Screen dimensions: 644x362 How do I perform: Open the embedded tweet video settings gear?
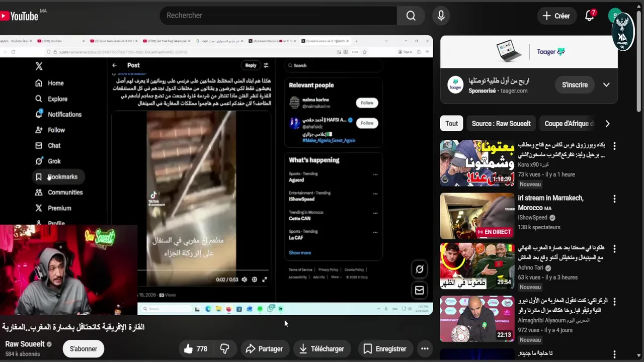coord(254,280)
